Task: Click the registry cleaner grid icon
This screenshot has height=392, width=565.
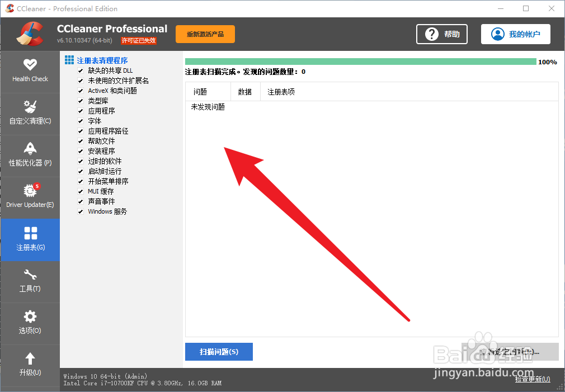Action: coord(69,60)
